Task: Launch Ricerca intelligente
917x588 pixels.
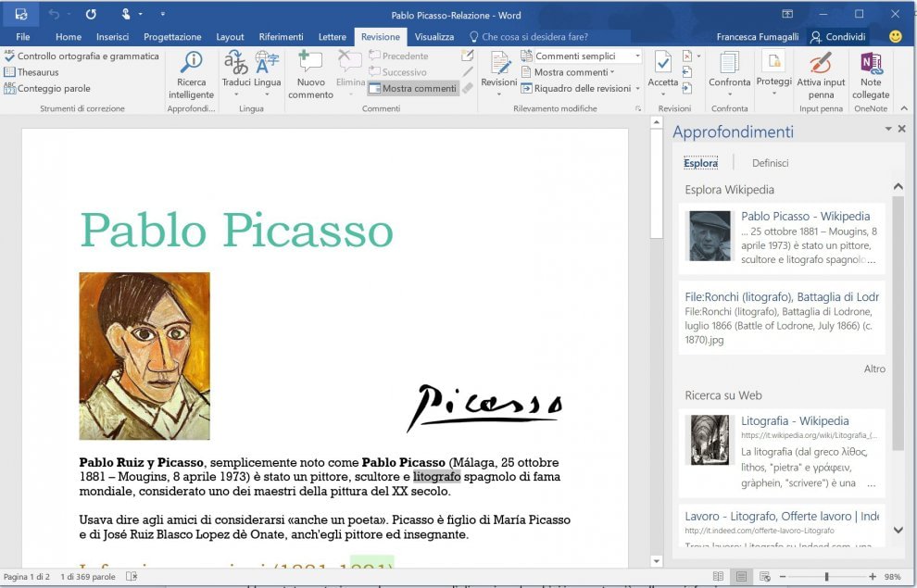Action: (191, 75)
